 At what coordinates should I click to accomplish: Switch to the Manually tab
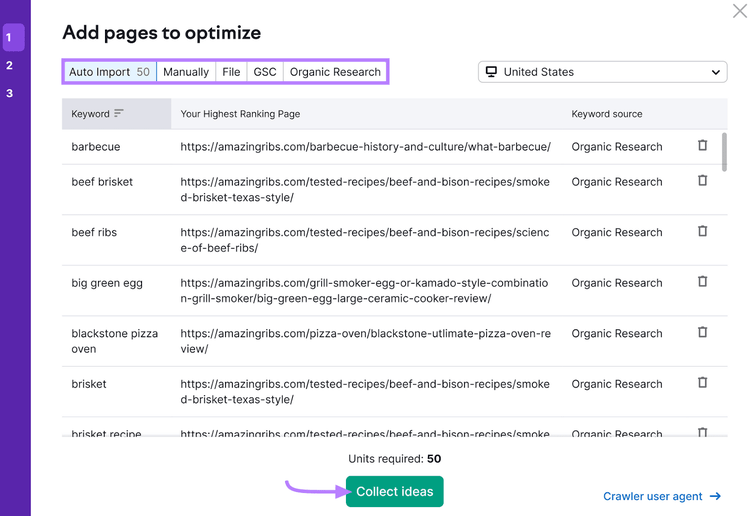[x=186, y=72]
